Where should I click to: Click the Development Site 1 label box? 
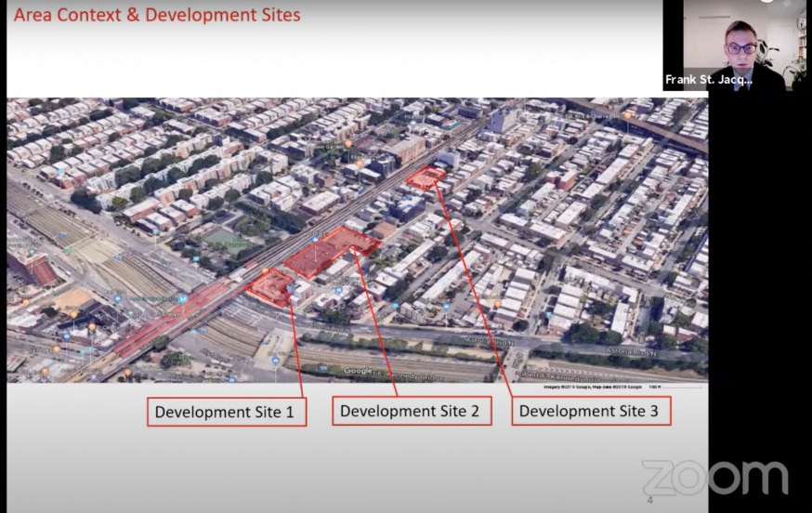tap(226, 412)
